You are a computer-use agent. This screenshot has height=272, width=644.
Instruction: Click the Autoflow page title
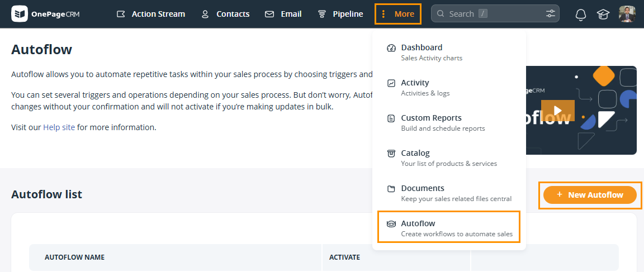pyautogui.click(x=41, y=50)
